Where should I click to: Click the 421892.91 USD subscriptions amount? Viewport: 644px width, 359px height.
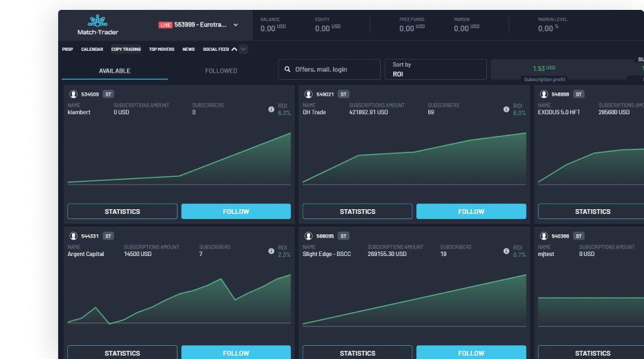pos(368,112)
